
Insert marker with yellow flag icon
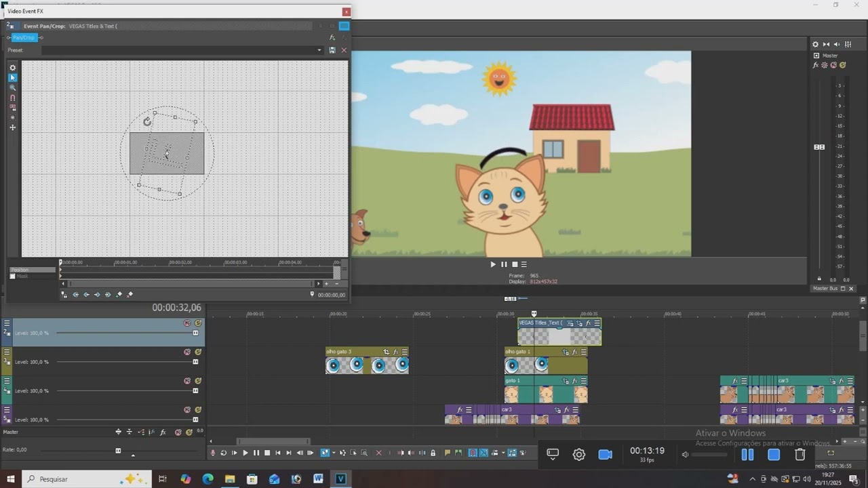click(x=448, y=453)
